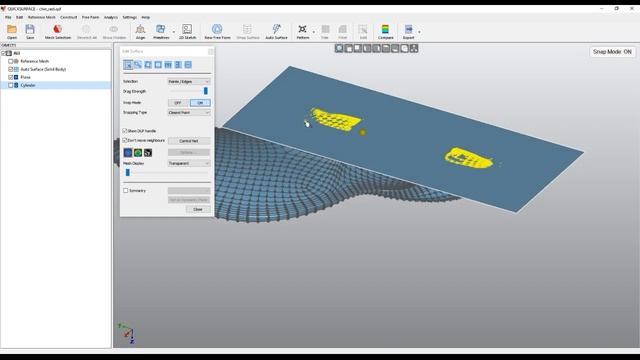Screen dimensions: 640x360
Task: Click the second view-orientation icon in viewport toolbar
Action: click(x=349, y=48)
